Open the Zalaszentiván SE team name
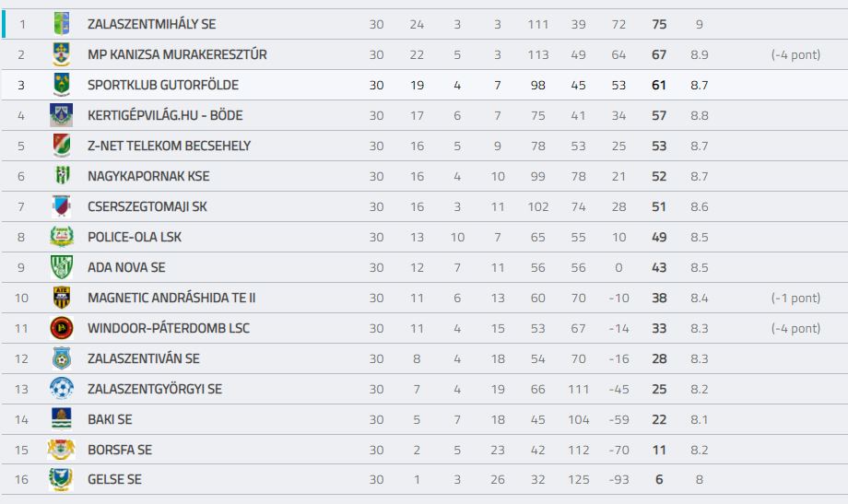Screen dimensions: 848x504 (x=143, y=358)
